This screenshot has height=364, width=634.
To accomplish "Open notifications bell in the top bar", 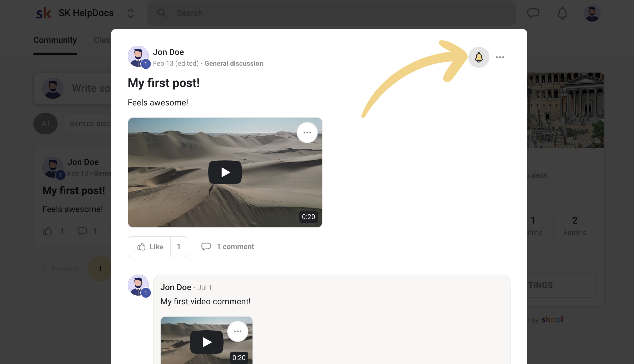I will coord(562,13).
